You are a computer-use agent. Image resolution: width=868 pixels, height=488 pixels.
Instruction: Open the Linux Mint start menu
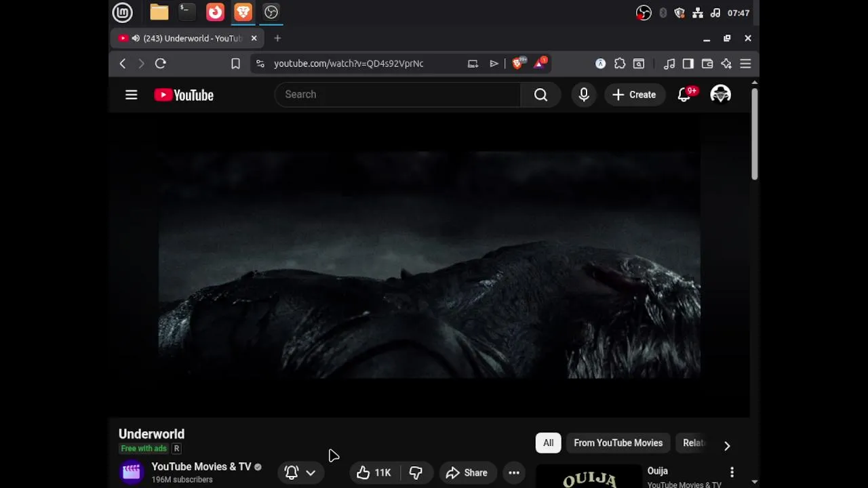click(123, 12)
